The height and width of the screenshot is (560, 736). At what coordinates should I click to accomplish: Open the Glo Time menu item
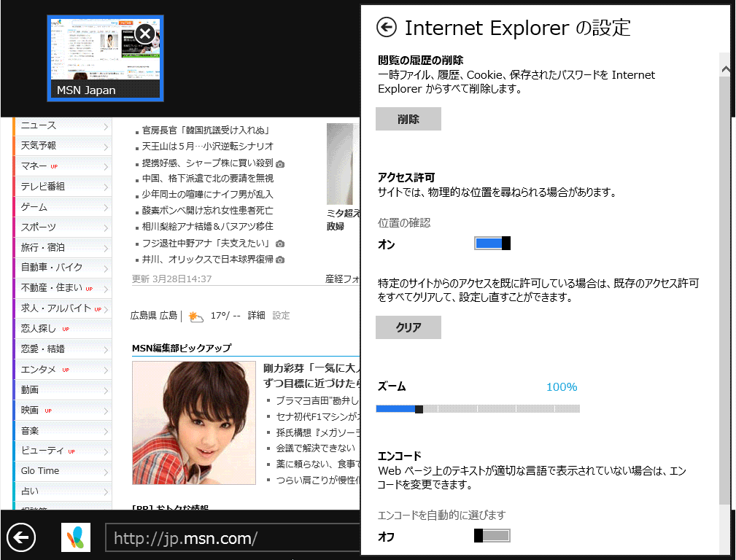[63, 471]
